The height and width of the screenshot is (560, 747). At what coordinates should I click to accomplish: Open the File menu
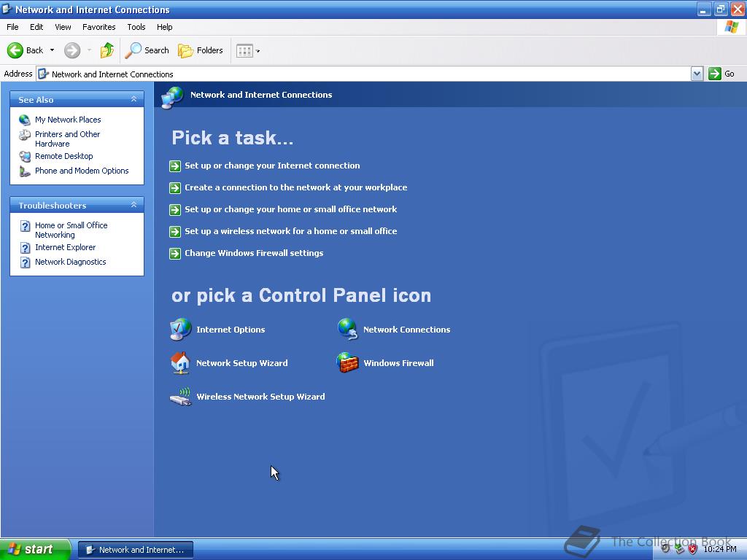coord(13,27)
